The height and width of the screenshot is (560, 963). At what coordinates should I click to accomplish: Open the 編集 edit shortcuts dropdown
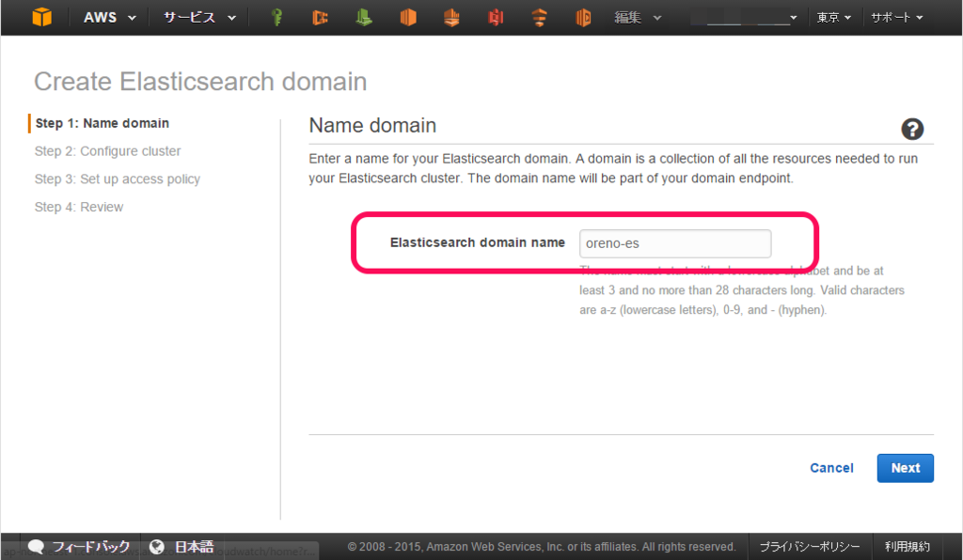[x=639, y=18]
